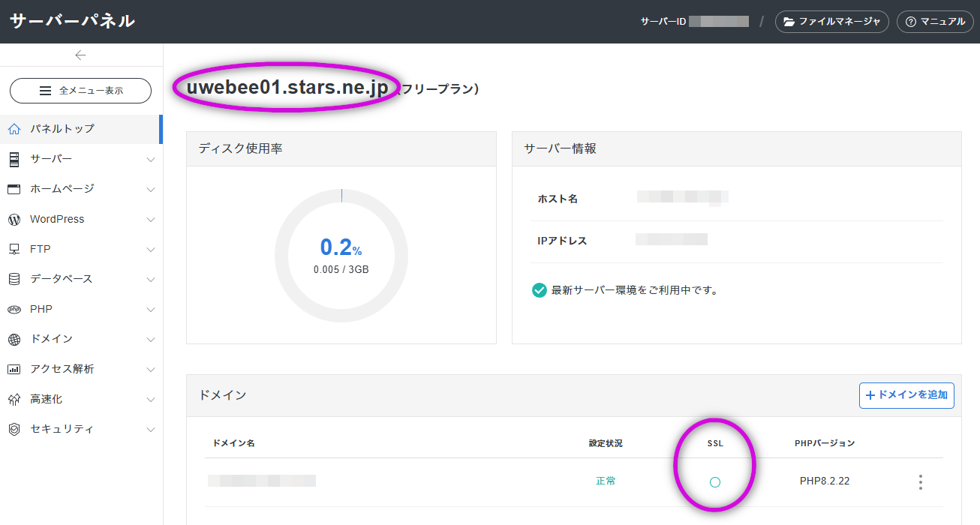Click the セキュリティ shield icon
Image resolution: width=980 pixels, height=525 pixels.
[14, 429]
